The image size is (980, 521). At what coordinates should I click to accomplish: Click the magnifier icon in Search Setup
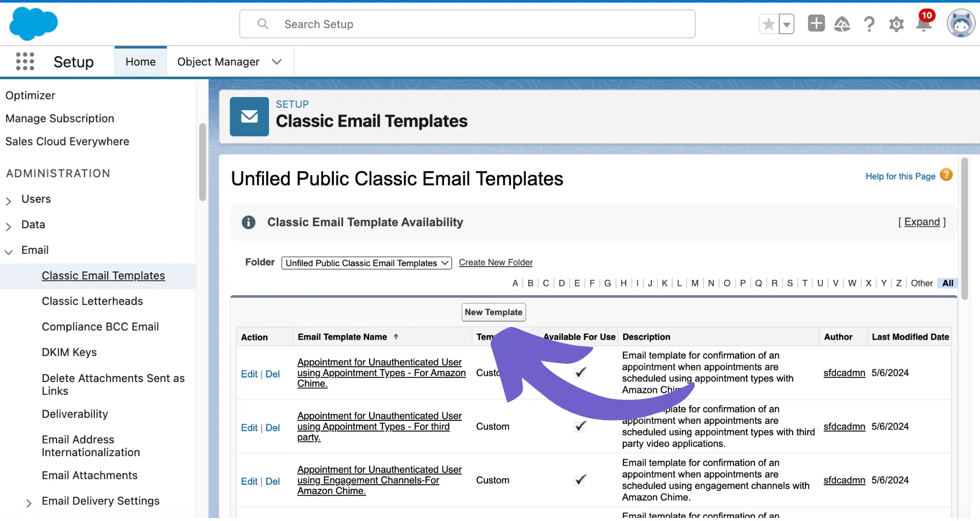(263, 24)
